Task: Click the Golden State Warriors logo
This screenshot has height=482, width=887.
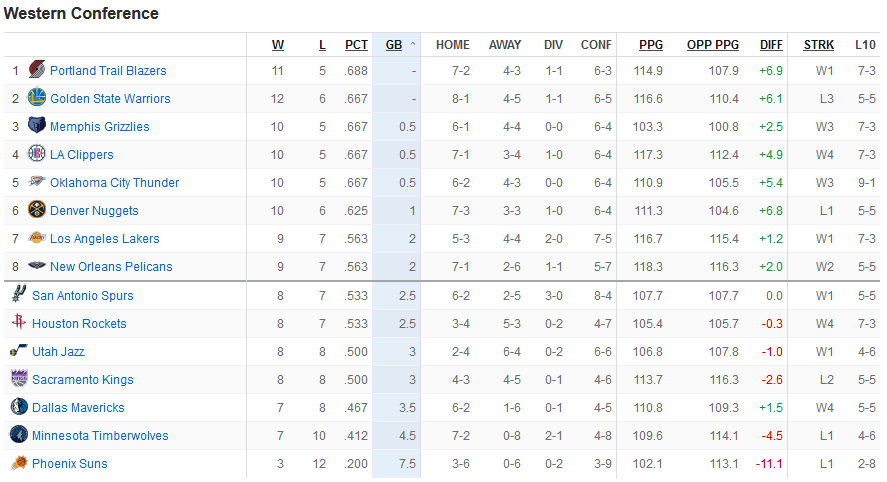Action: tap(37, 99)
